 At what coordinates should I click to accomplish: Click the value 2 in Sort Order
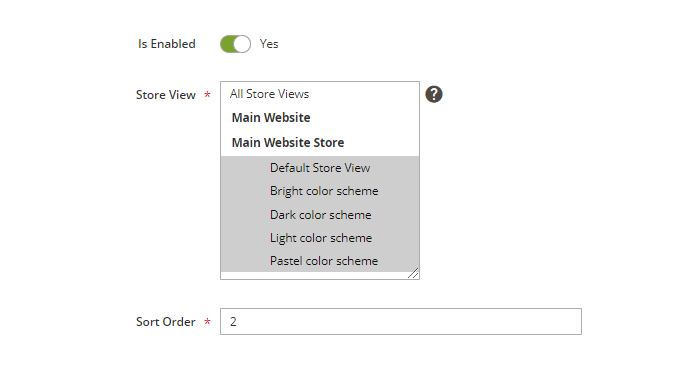[x=233, y=322]
